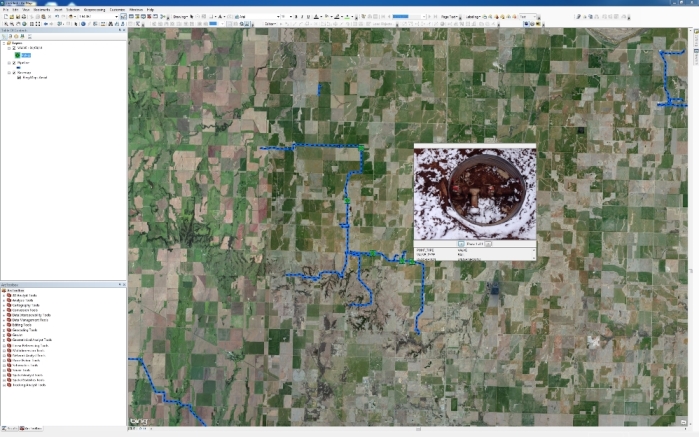699x437 pixels.
Task: Open the Bookmarks menu
Action: click(x=42, y=9)
